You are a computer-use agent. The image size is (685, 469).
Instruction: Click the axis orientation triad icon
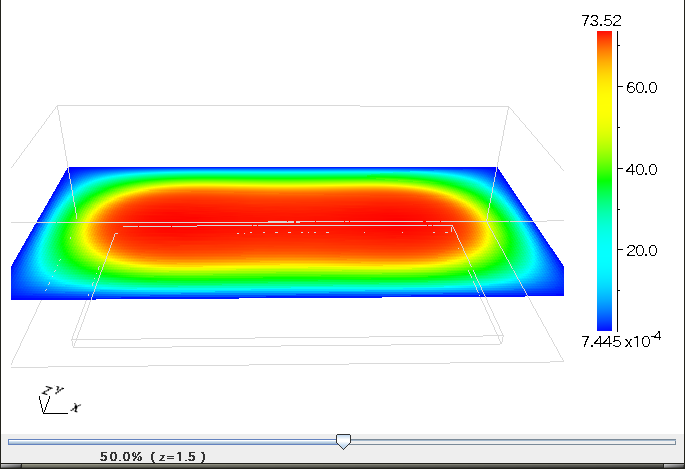pyautogui.click(x=53, y=400)
